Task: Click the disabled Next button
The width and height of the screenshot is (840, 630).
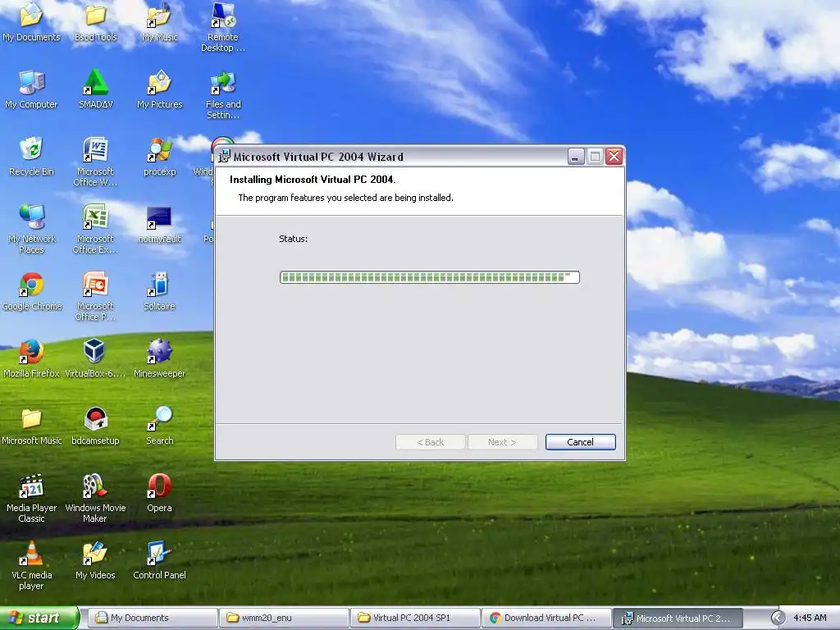Action: tap(502, 442)
